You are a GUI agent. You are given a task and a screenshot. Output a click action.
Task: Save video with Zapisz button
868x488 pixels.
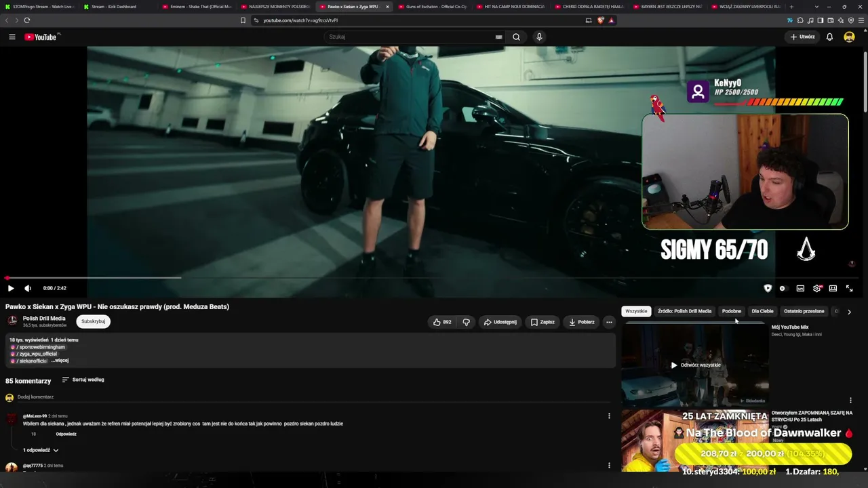[x=542, y=322]
